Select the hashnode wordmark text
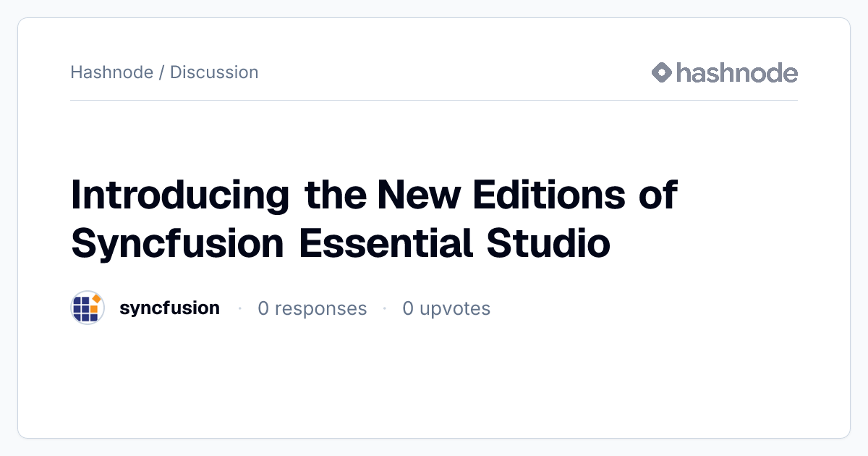This screenshot has width=868, height=456. pyautogui.click(x=737, y=72)
